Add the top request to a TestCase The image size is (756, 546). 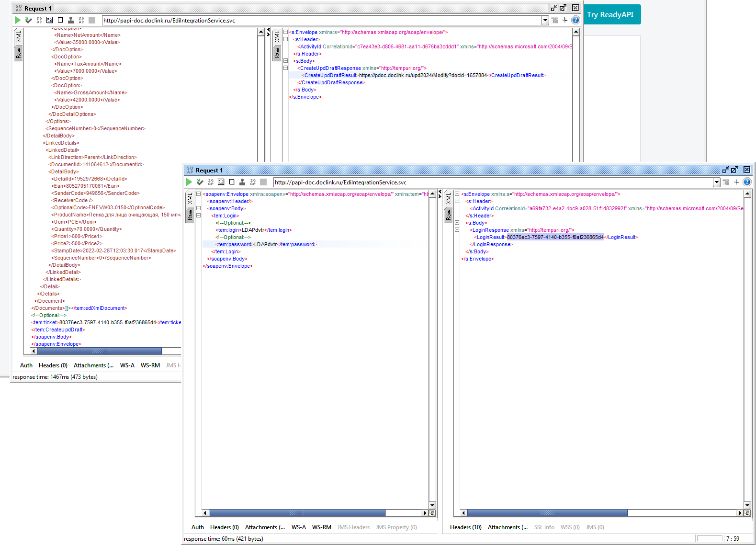tap(29, 20)
